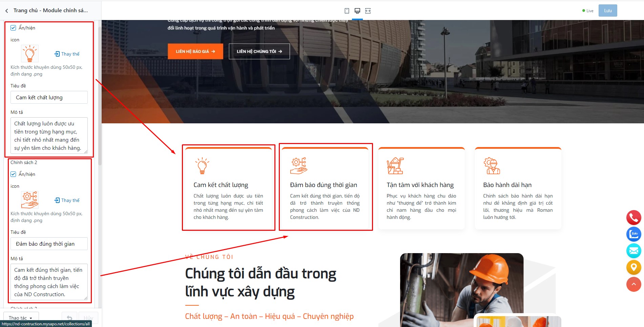This screenshot has width=644, height=327.
Task: Edit the Mô tả text starting 'Chất lượng luôn được'
Action: click(49, 136)
